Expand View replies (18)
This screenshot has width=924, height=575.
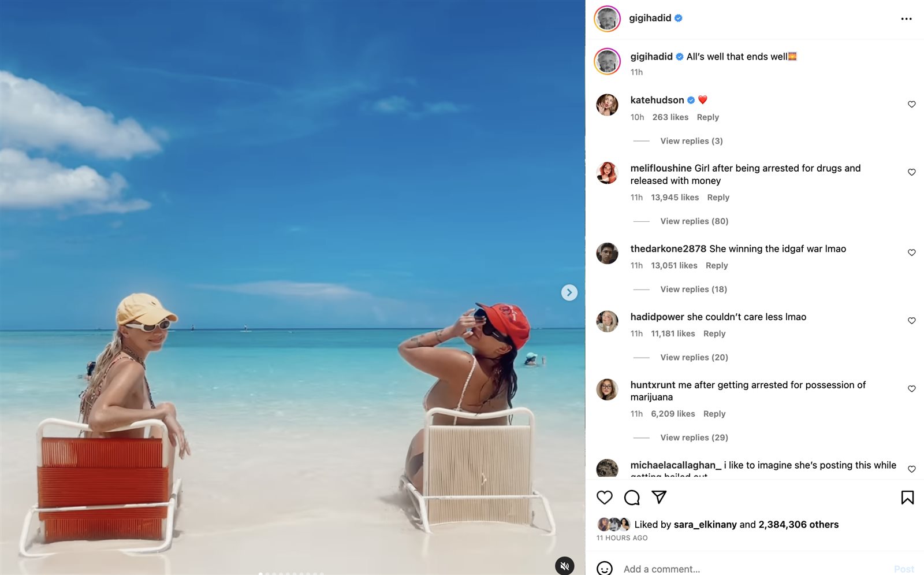[x=694, y=290]
